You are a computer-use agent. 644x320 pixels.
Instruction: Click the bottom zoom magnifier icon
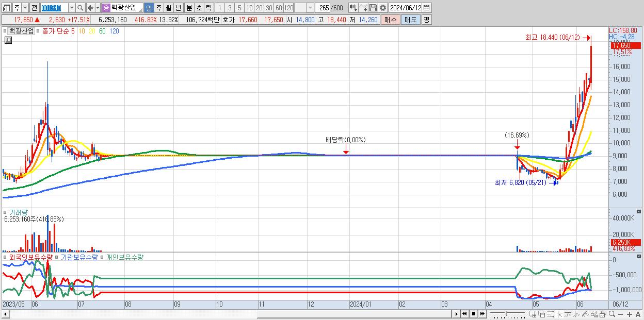tap(612, 314)
